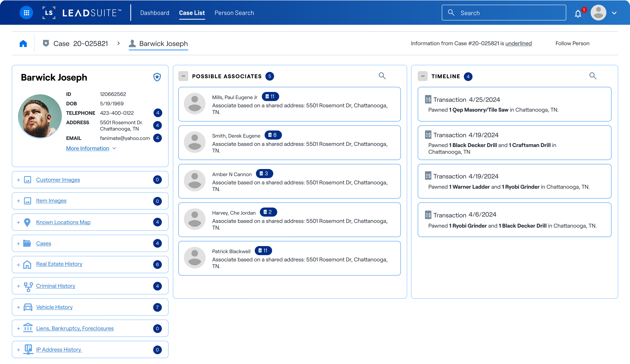The height and width of the screenshot is (364, 630).
Task: Switch to the Dashboard tab
Action: pos(155,13)
